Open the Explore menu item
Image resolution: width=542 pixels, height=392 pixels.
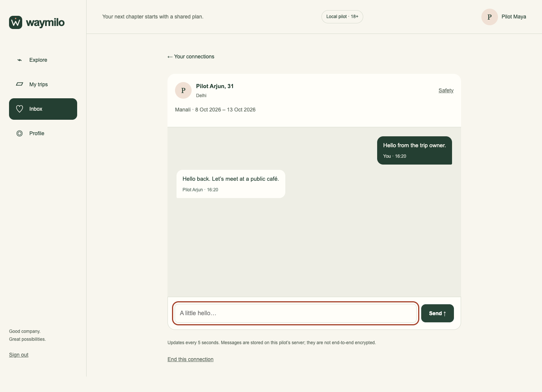pos(43,60)
